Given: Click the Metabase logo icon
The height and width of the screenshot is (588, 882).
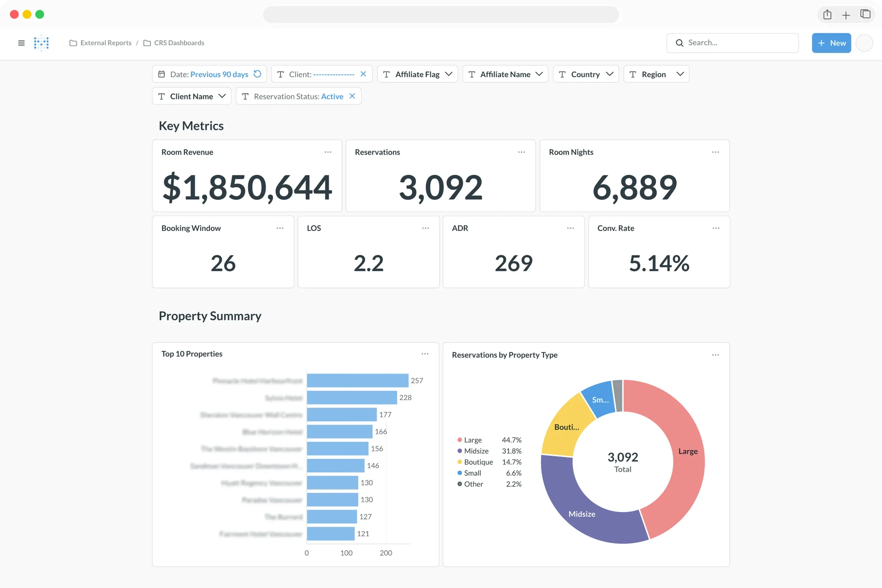Looking at the screenshot, I should 41,43.
